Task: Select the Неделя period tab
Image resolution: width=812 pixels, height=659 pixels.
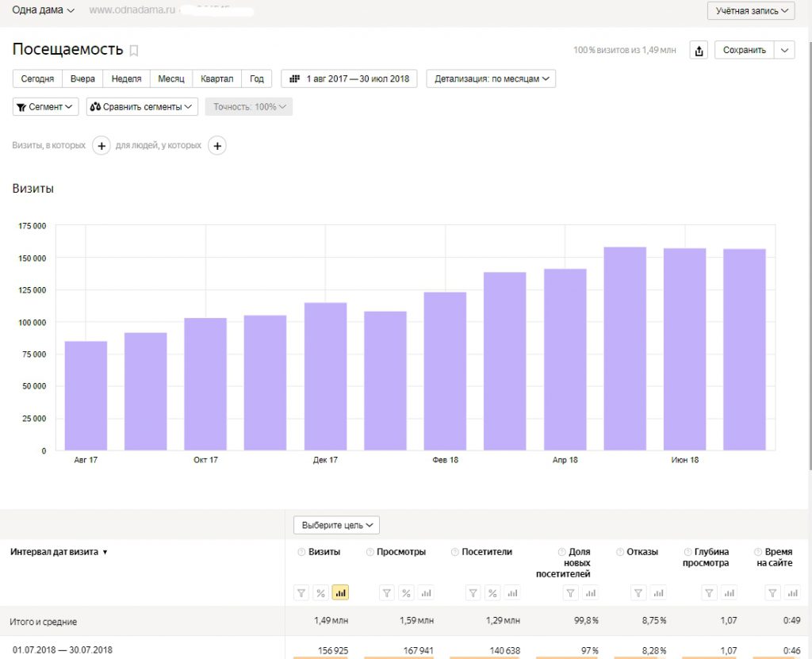Action: tap(126, 79)
